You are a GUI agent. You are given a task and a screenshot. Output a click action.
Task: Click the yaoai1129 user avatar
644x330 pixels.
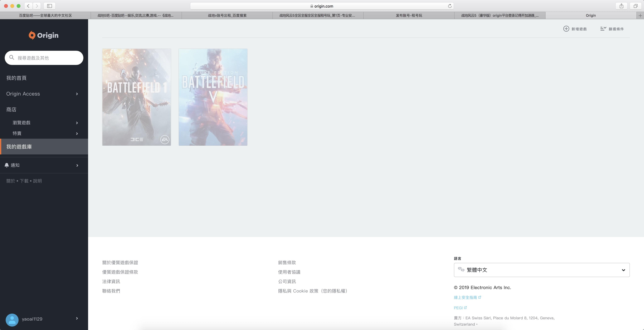click(x=12, y=320)
